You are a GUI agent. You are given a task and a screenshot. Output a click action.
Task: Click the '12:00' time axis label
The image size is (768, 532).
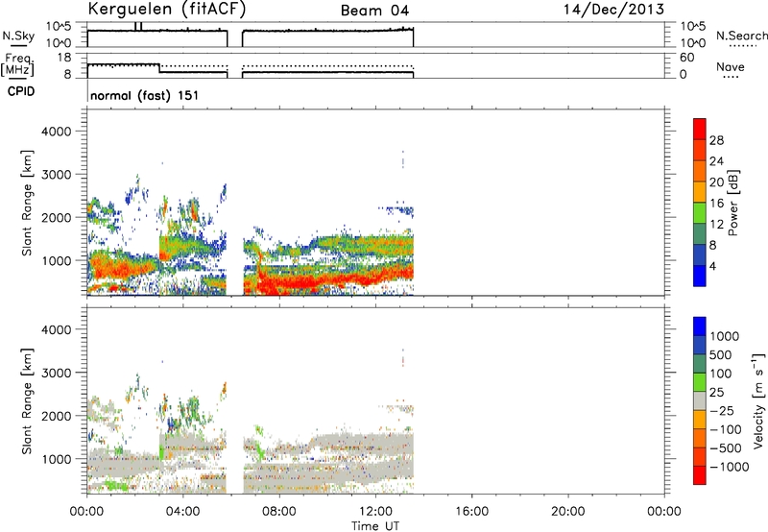click(x=375, y=512)
